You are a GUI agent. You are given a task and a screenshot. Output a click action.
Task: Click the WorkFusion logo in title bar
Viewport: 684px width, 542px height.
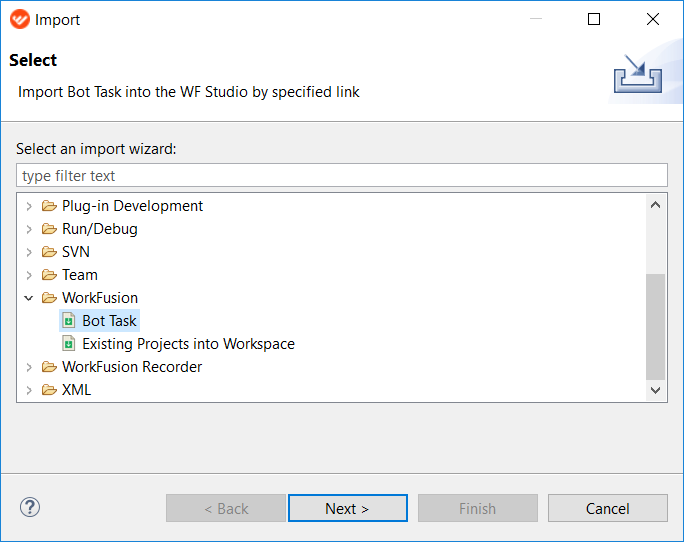pos(20,19)
